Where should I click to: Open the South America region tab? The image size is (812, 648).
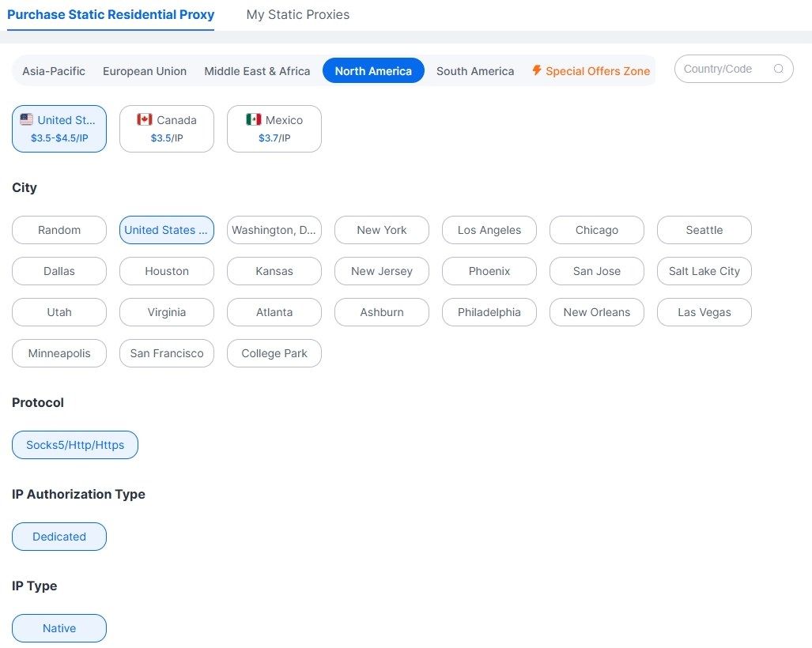(x=475, y=71)
